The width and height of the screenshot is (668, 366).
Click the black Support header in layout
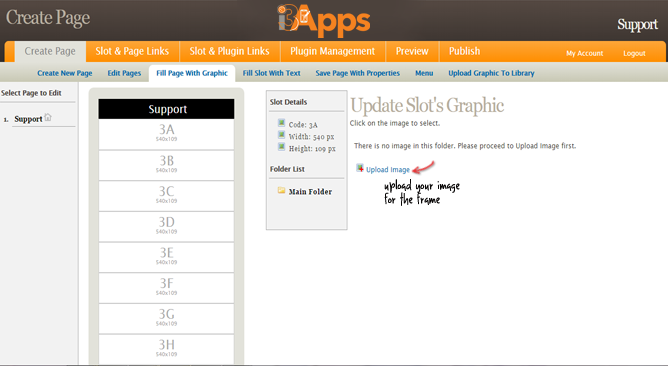pyautogui.click(x=166, y=109)
